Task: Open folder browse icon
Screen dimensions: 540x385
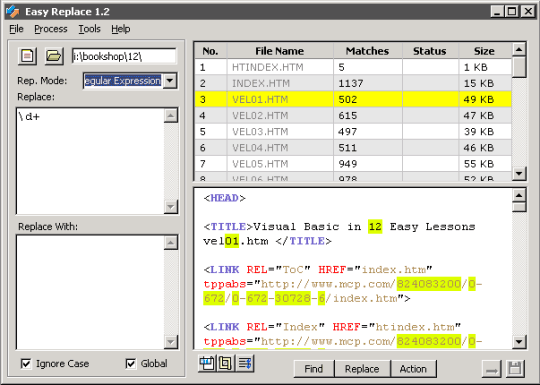Action: tap(54, 56)
